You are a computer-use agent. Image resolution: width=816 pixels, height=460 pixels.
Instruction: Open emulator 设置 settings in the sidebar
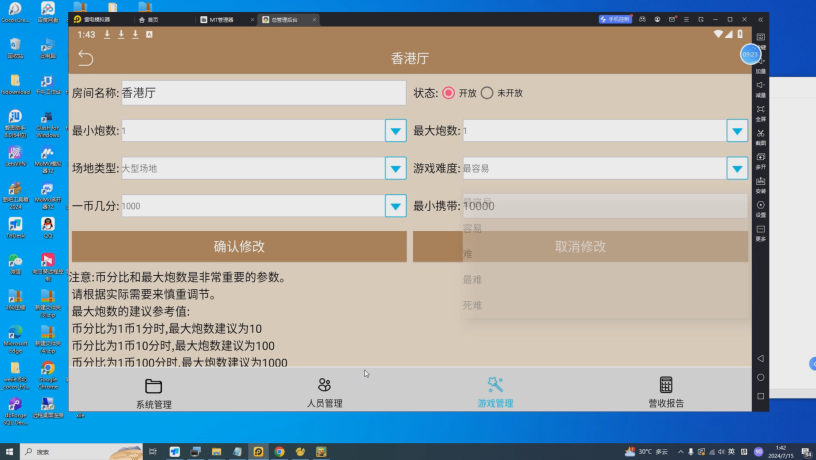[x=761, y=207]
